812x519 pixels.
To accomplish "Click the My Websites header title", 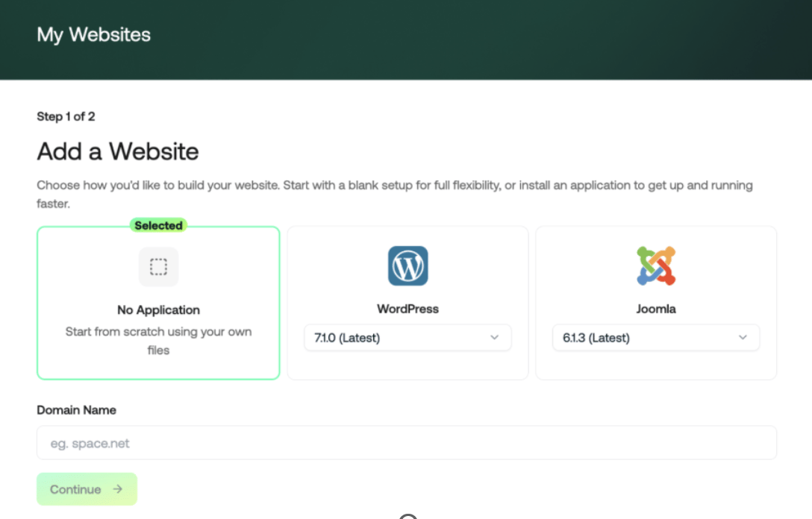I will (94, 34).
